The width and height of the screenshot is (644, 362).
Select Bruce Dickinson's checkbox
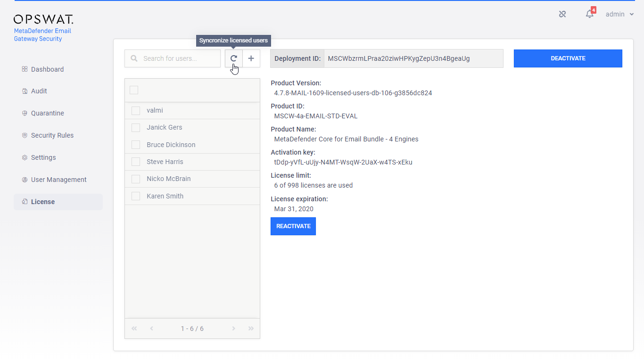[136, 145]
